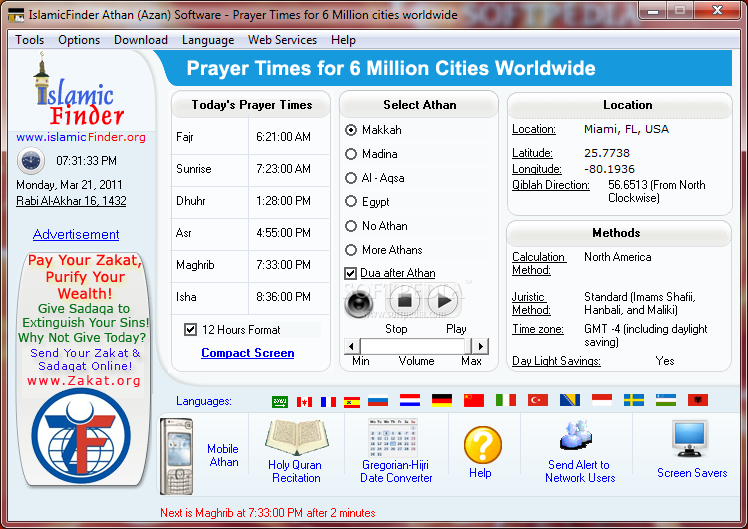
Task: Click the Juristic Method: label
Action: [531, 303]
